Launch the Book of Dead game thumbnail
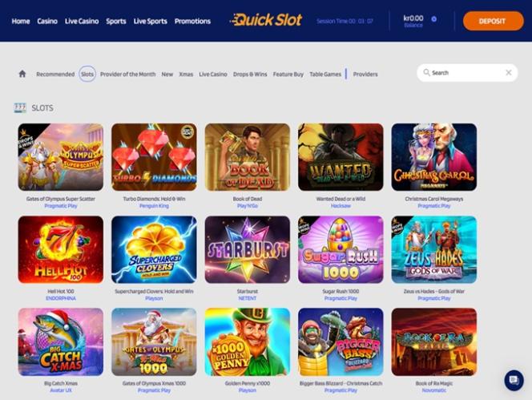Viewport: 532px width, 400px height. [x=248, y=157]
